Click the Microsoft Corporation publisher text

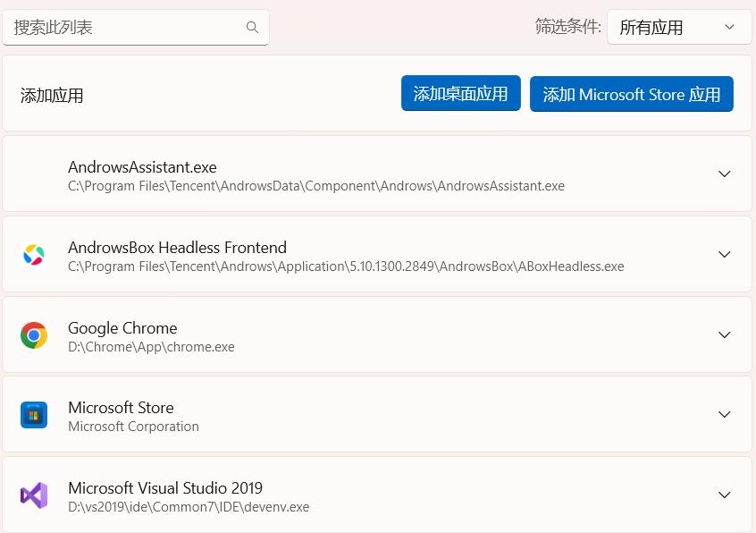(133, 427)
